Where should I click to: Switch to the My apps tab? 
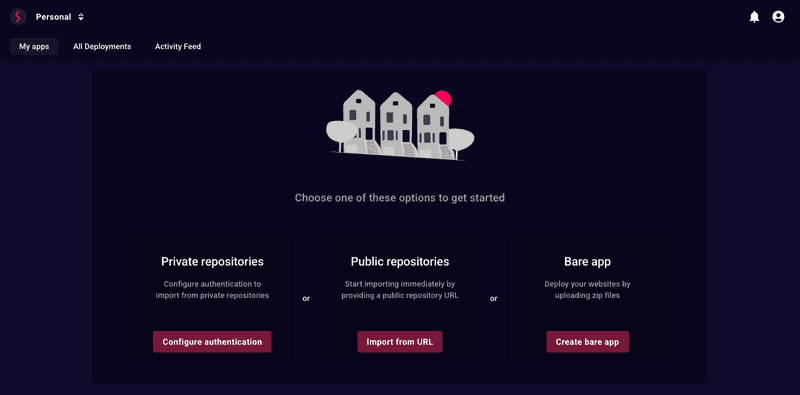[34, 46]
